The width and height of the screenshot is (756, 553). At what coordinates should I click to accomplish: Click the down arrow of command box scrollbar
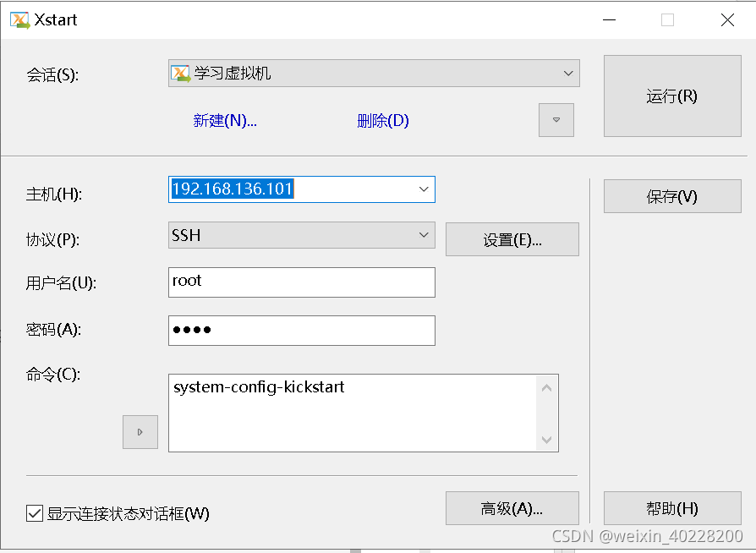click(547, 439)
